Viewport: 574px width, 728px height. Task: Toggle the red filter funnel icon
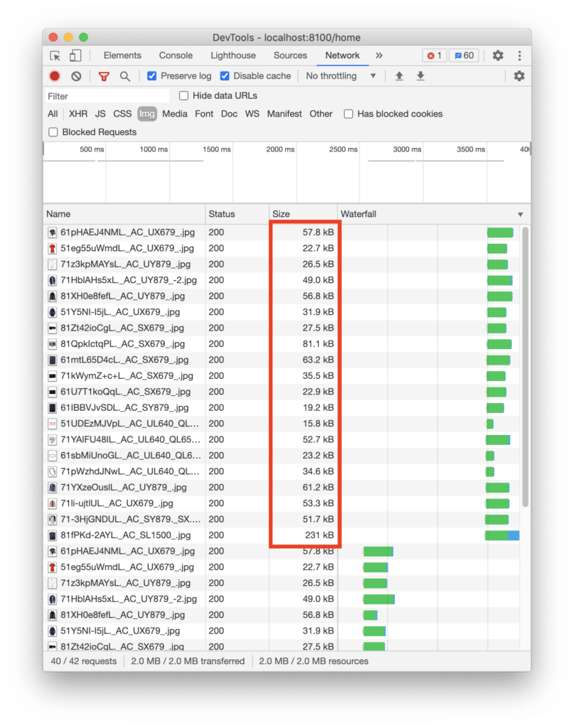[104, 76]
